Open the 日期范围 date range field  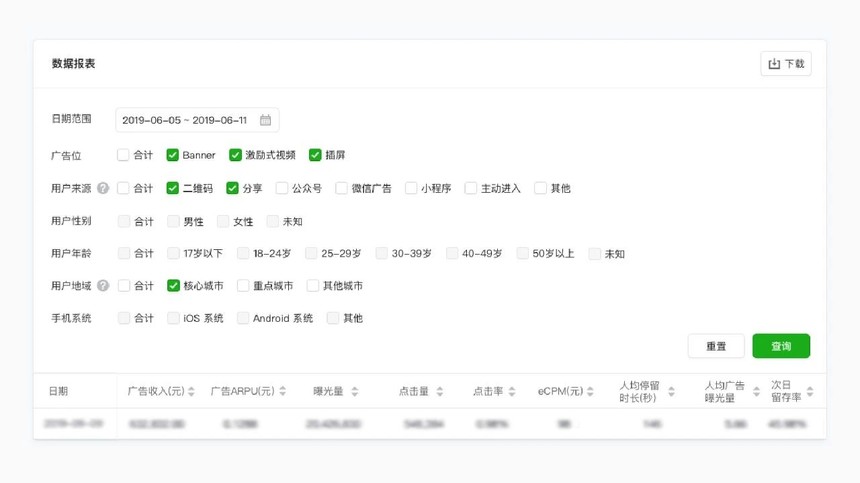pos(197,120)
